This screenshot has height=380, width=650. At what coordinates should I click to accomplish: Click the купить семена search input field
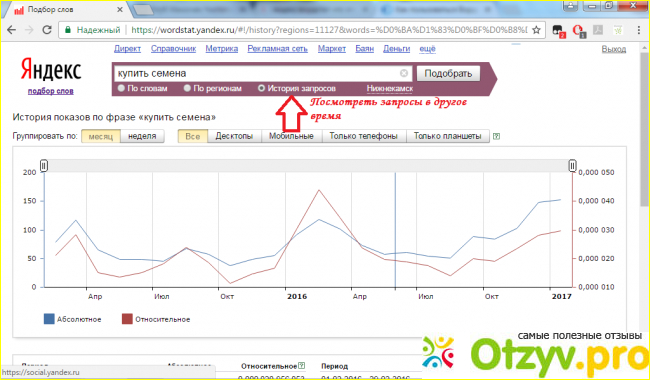[x=257, y=73]
